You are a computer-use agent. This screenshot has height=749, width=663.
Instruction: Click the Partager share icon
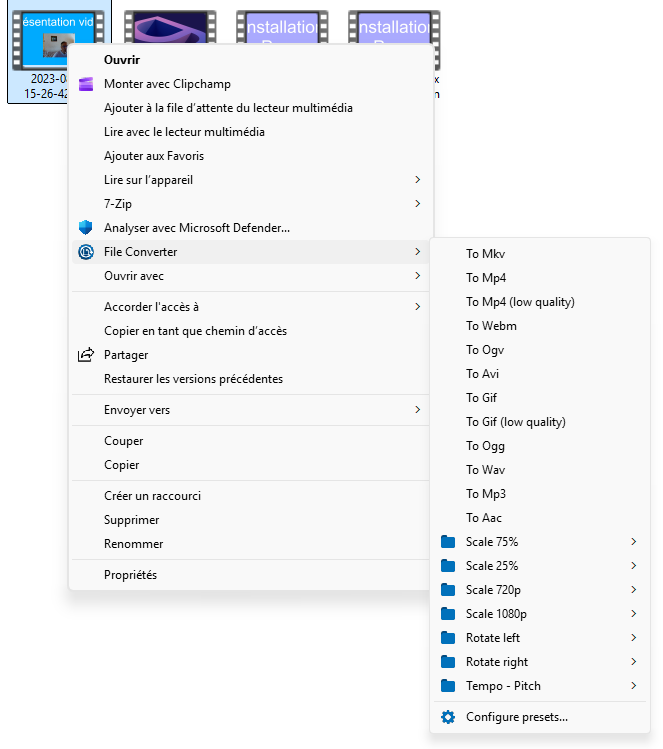point(86,355)
